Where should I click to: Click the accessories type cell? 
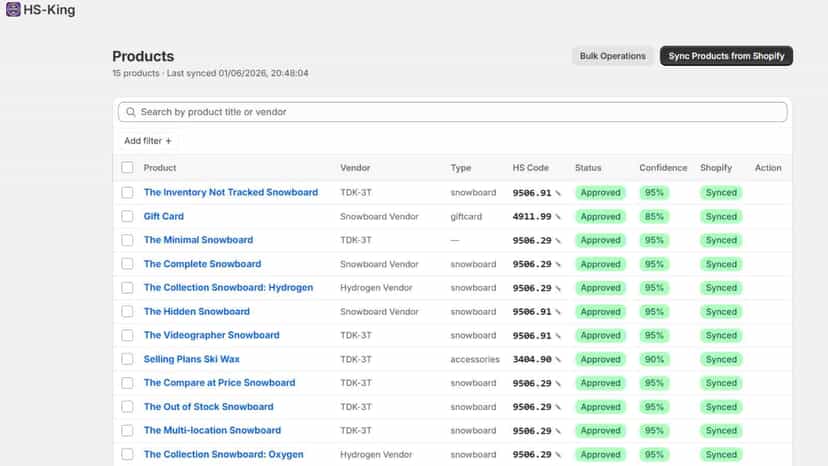point(475,359)
